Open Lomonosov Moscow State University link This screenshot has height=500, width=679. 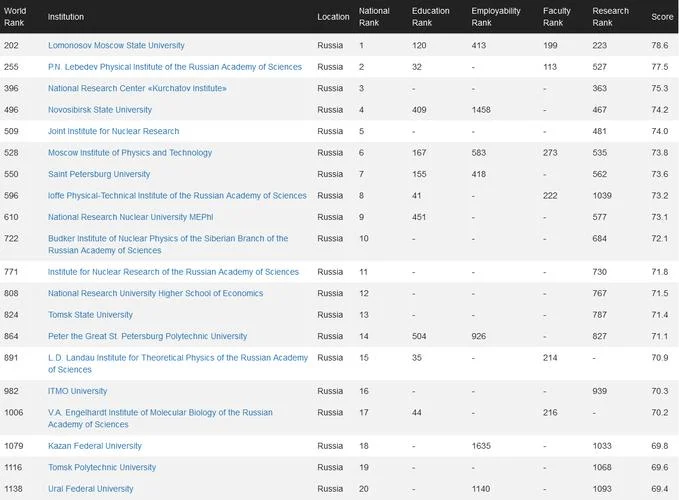(x=116, y=45)
